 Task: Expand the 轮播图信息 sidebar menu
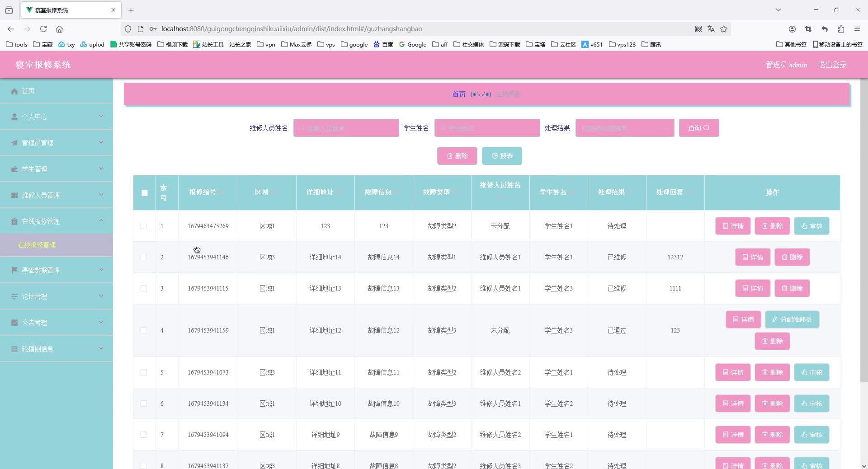coord(57,349)
